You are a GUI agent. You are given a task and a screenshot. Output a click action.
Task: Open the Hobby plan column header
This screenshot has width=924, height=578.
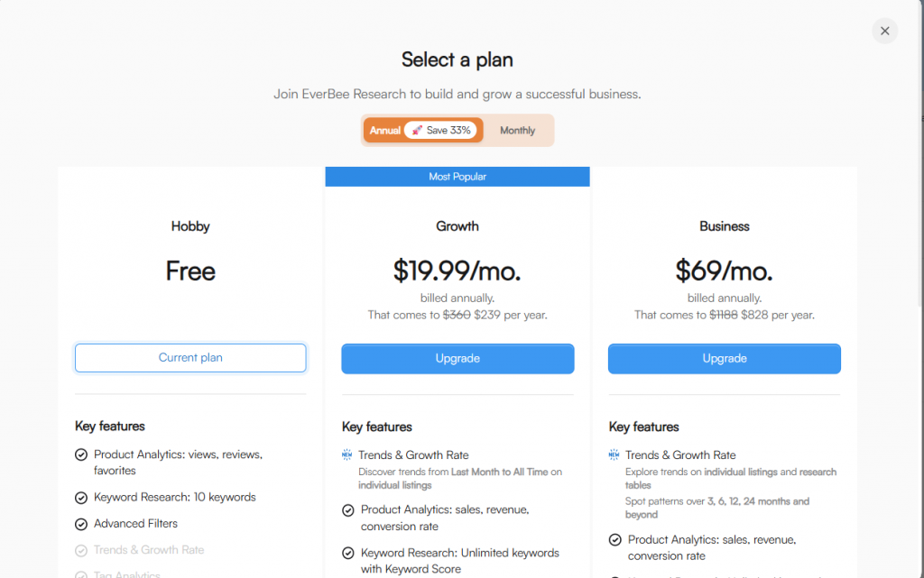click(x=189, y=226)
